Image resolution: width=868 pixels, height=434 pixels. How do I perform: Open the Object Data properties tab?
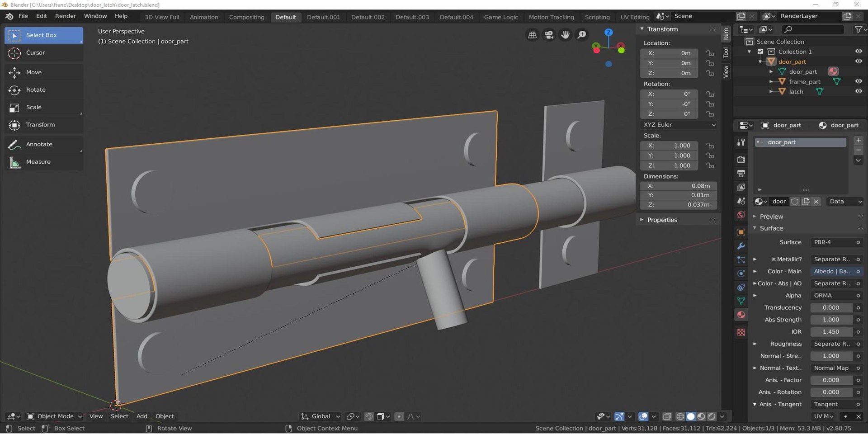tap(741, 301)
